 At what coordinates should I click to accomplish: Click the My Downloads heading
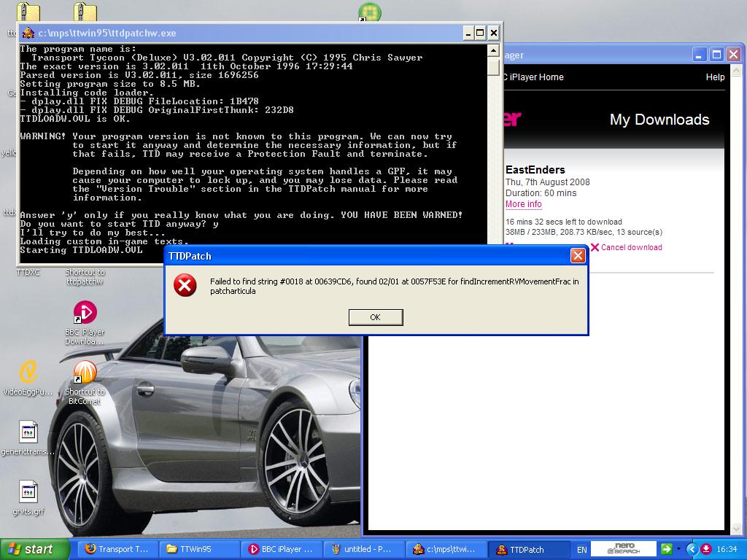click(x=659, y=120)
